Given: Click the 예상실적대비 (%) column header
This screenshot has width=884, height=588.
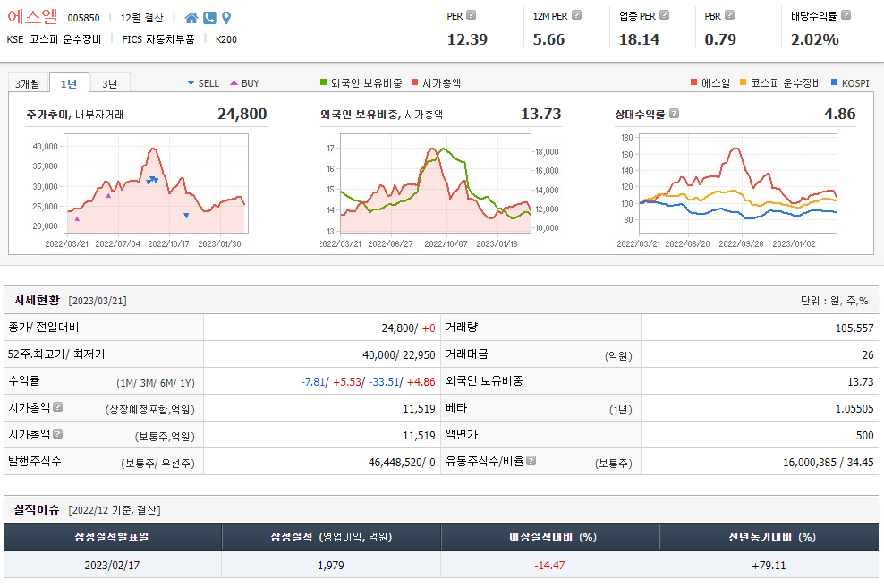Looking at the screenshot, I should [x=550, y=537].
